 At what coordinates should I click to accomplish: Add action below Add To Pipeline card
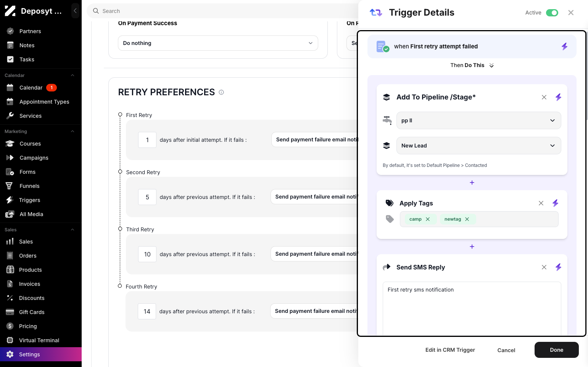(472, 183)
